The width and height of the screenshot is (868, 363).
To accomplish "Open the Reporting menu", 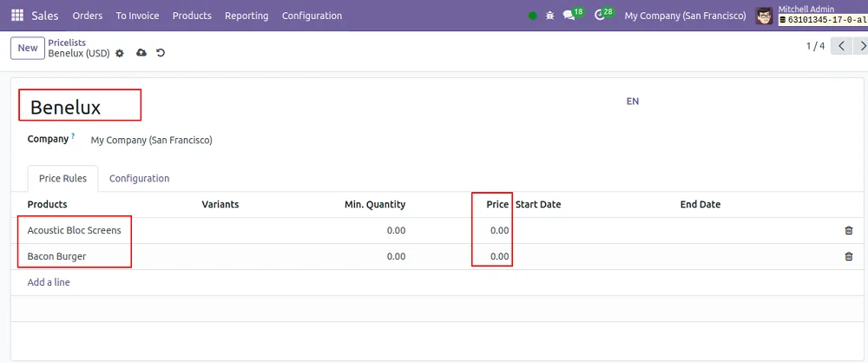I will click(247, 16).
